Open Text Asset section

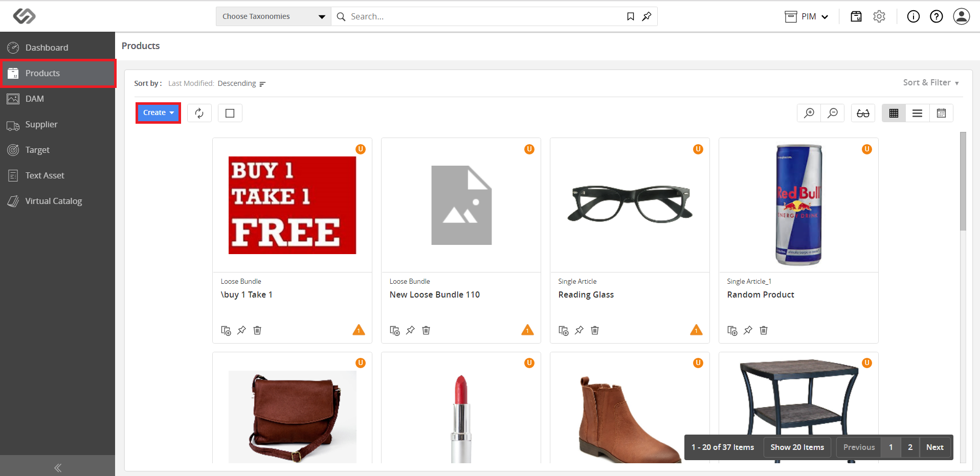coord(57,175)
